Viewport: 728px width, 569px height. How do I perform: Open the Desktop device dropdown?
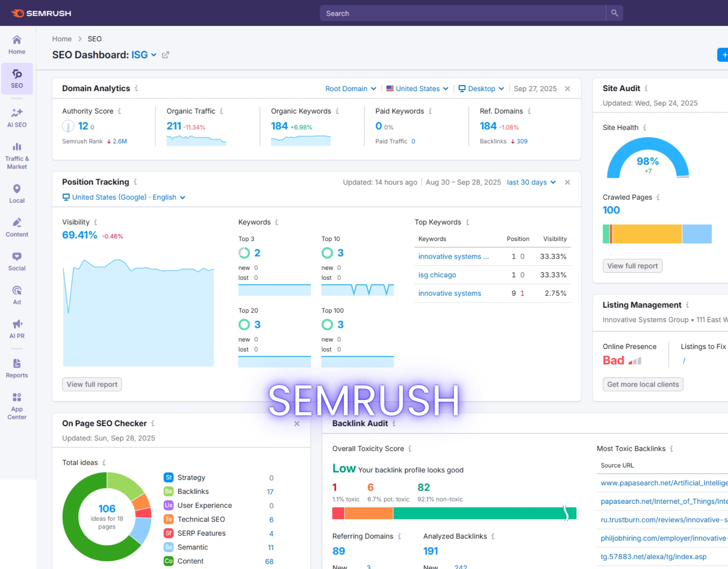pyautogui.click(x=481, y=88)
